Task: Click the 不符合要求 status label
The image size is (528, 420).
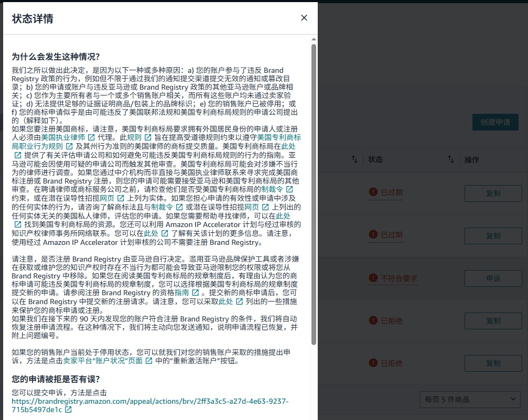Action: tap(398, 278)
